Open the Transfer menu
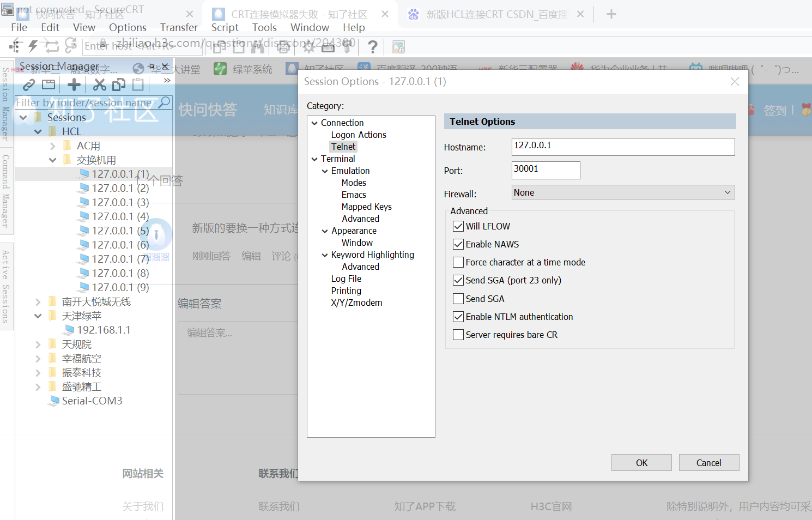Screen dimensions: 812x520 (x=179, y=27)
